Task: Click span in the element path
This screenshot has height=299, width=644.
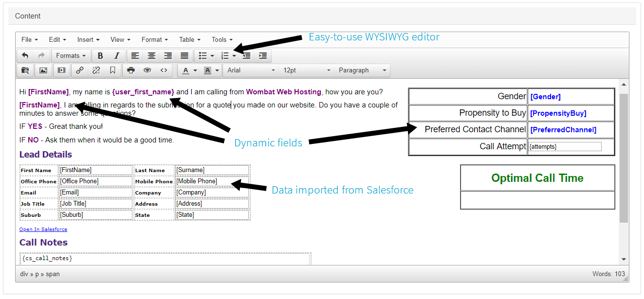Action: (53, 274)
